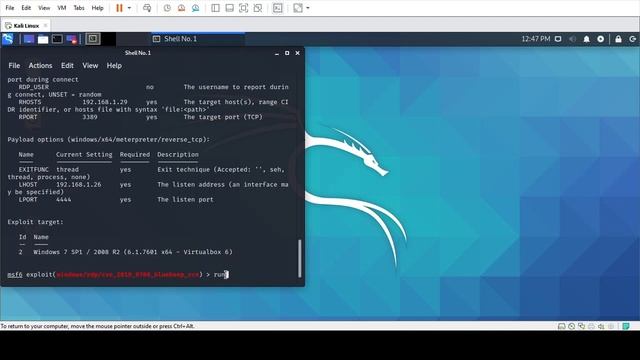Open the VMware File menu

9,8
